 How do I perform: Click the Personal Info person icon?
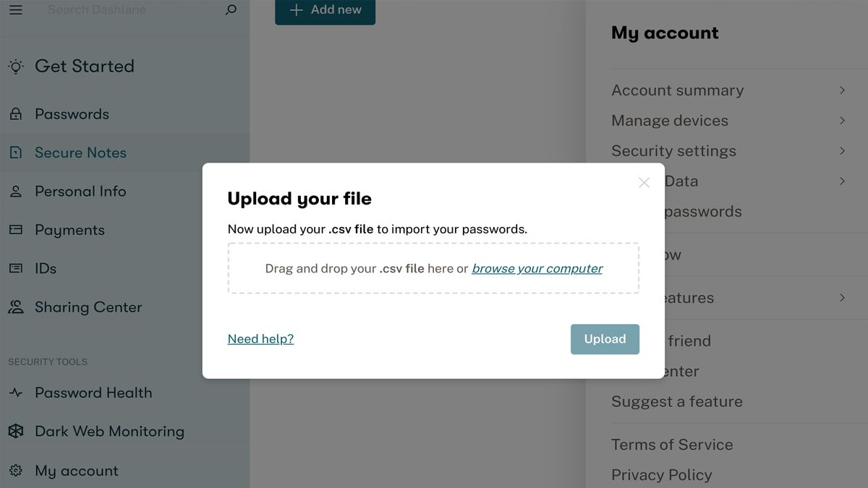(16, 191)
